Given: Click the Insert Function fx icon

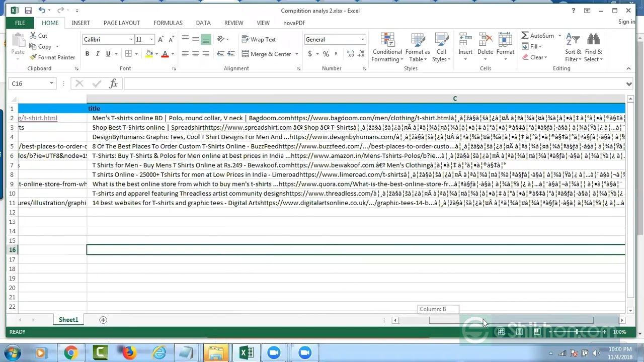Looking at the screenshot, I should [113, 84].
